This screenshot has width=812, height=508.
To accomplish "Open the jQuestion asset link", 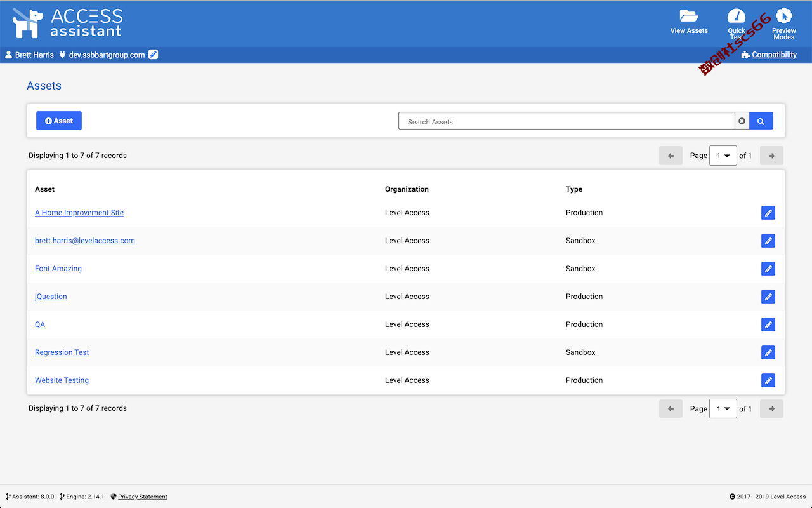I will coord(51,297).
